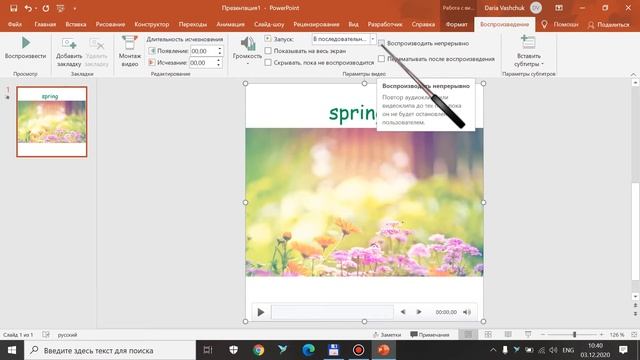640x360 pixels.
Task: Fit slide to window icon
Action: point(634,335)
